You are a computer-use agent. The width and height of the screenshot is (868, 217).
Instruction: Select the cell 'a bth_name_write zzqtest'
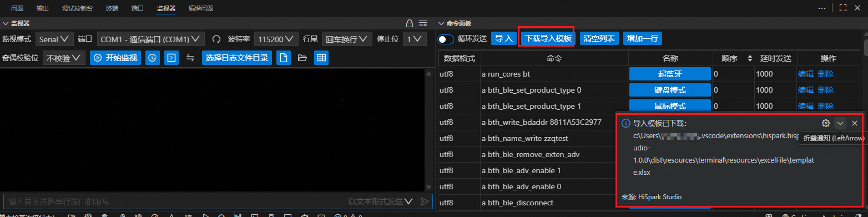coord(554,138)
